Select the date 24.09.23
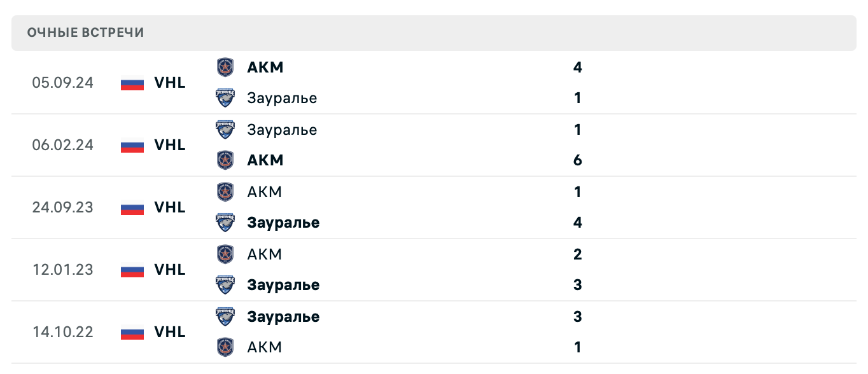This screenshot has width=868, height=374. 62,207
